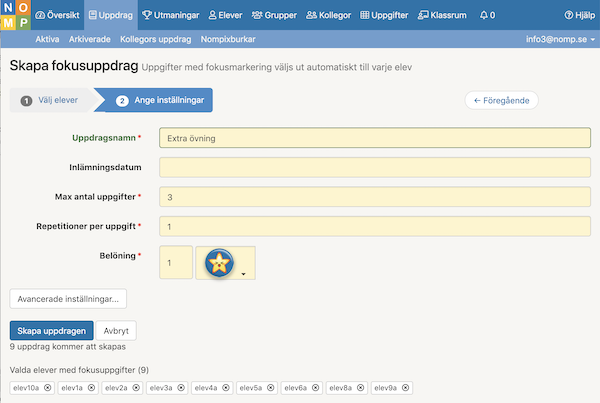The width and height of the screenshot is (600, 403).
Task: Click the Inlämningsdatum date field
Action: pyautogui.click(x=375, y=167)
